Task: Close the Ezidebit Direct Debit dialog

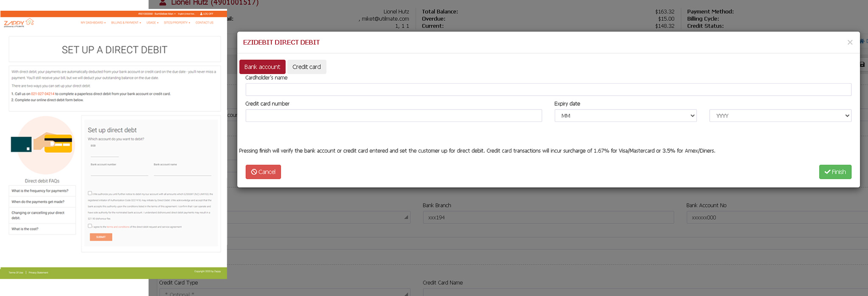Action: click(x=850, y=42)
